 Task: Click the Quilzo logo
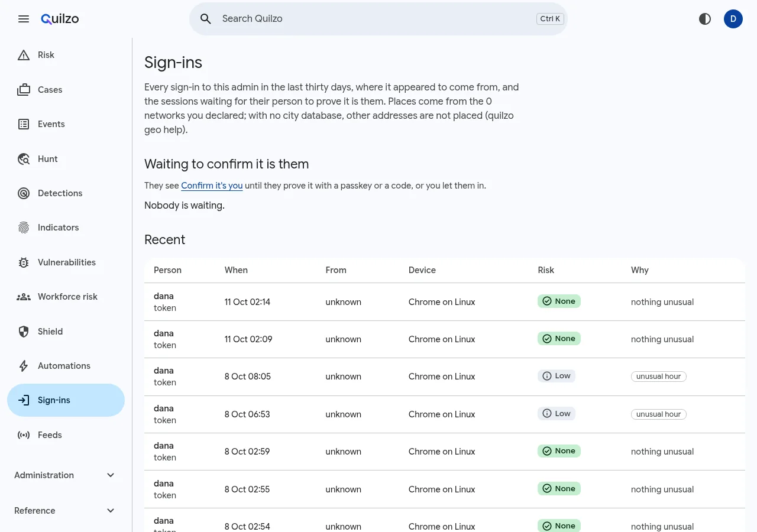click(60, 19)
